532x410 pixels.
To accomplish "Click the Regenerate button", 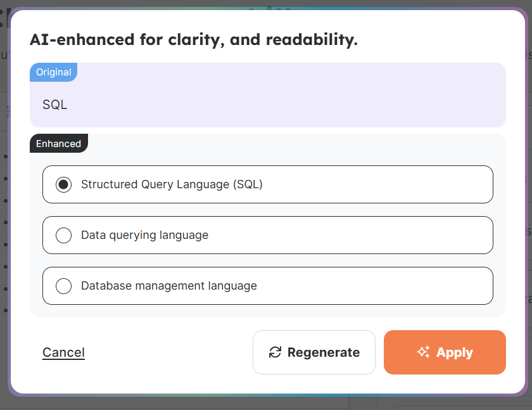I will tap(313, 352).
